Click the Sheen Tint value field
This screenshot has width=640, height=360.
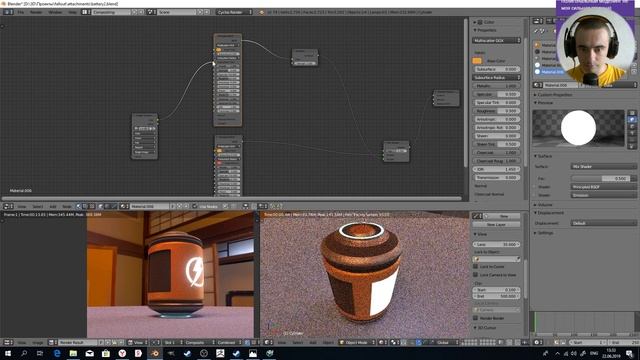click(496, 144)
